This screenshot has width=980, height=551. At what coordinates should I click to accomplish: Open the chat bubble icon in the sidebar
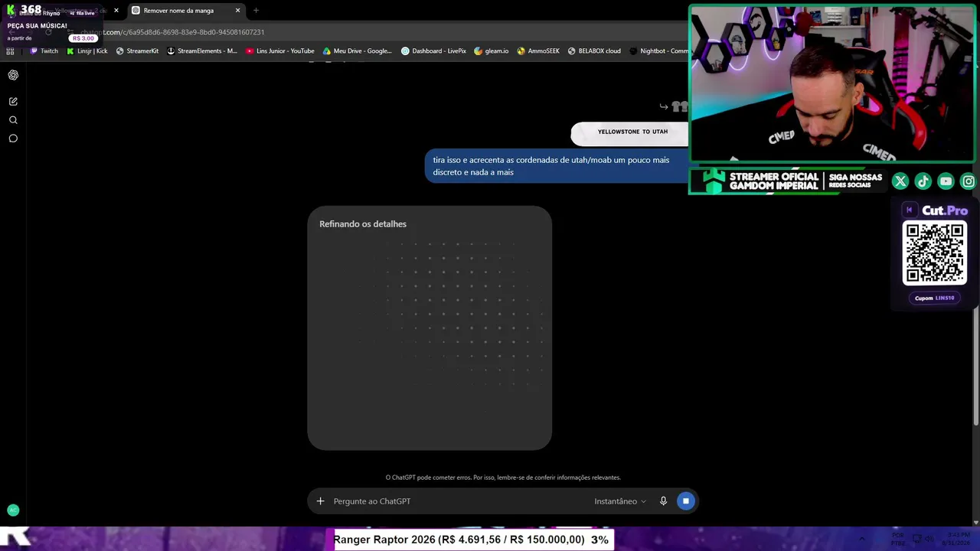(x=13, y=139)
